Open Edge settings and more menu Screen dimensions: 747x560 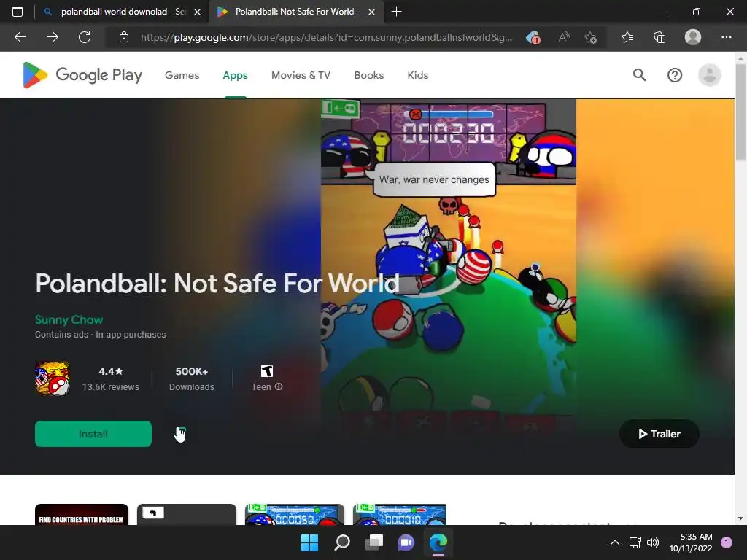point(726,37)
